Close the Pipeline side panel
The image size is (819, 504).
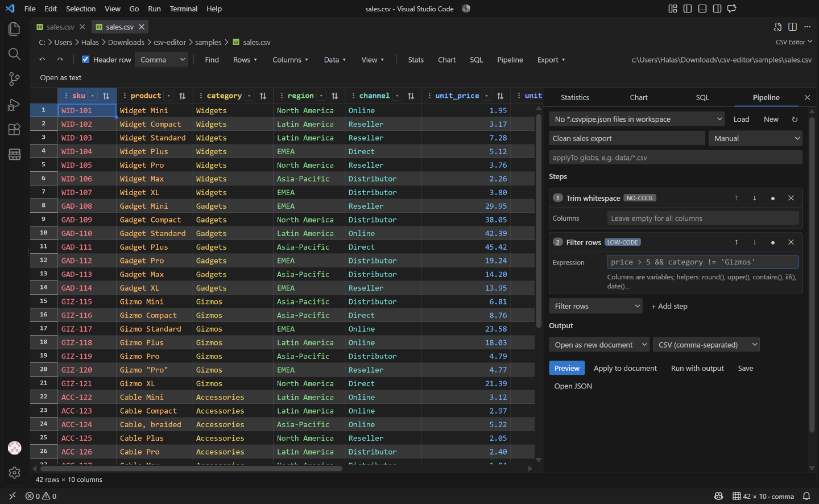(807, 98)
